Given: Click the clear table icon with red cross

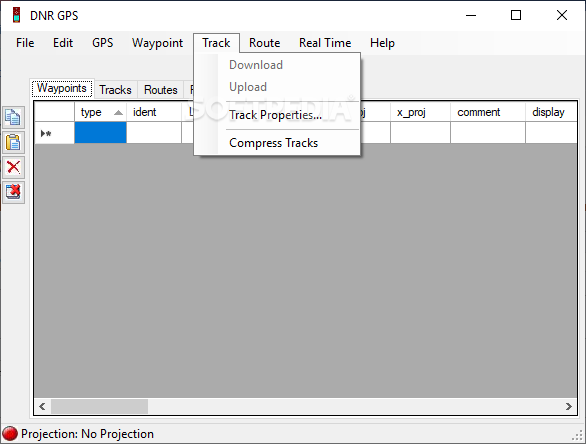Looking at the screenshot, I should click(13, 192).
